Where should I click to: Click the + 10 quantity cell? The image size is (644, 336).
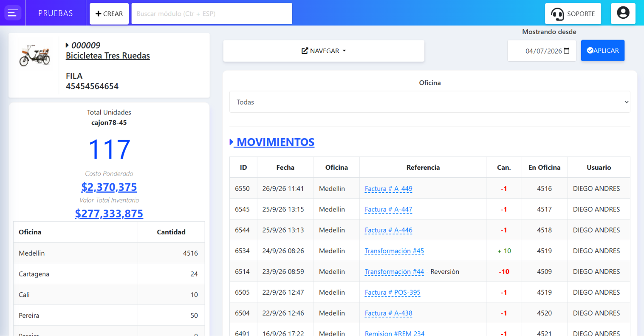(504, 251)
